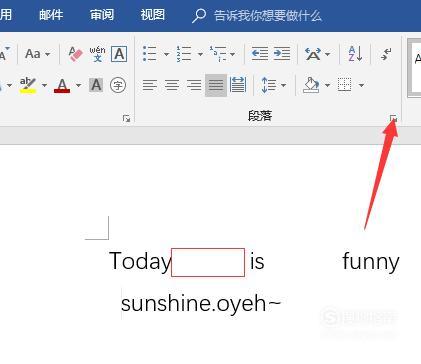421x364 pixels.
Task: Expand the Line Spacing dropdown arrow
Action: (283, 85)
